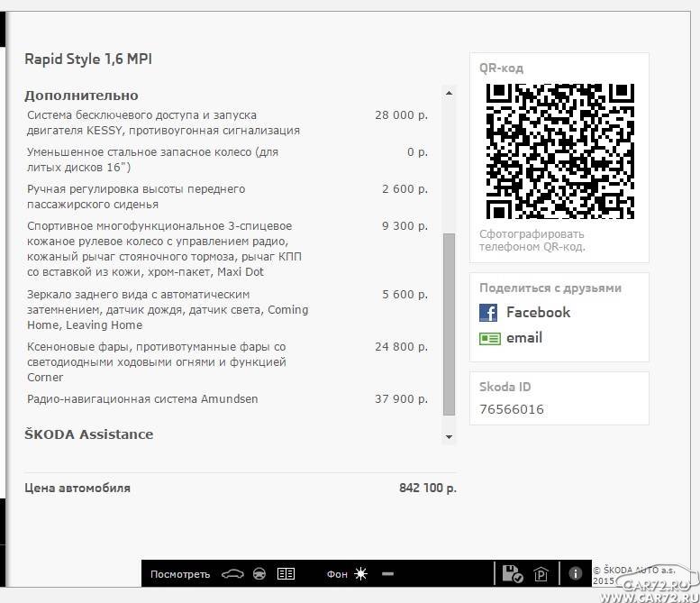Click the Поделиться с друзьями heading
This screenshot has height=603, width=700.
click(x=550, y=288)
